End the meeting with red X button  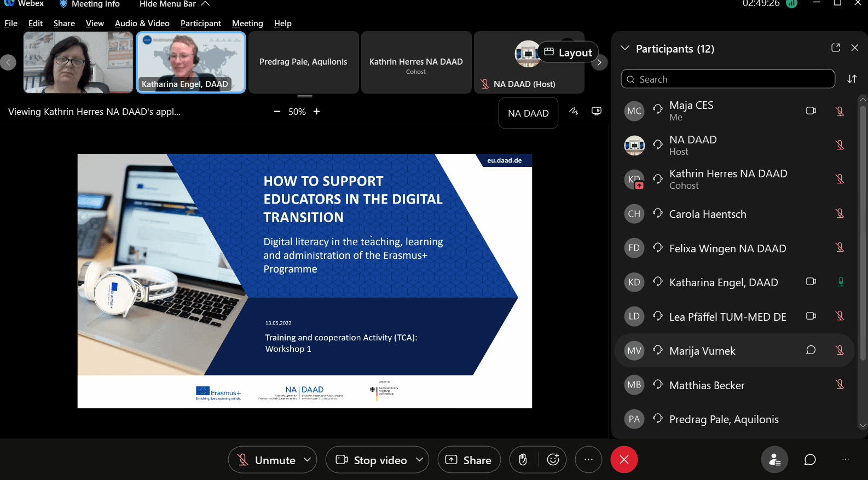624,460
